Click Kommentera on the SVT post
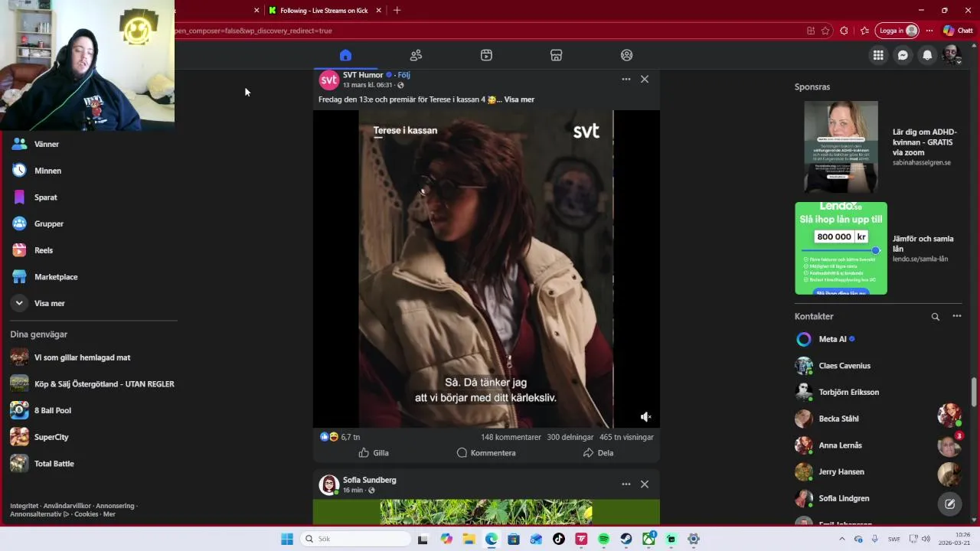 [x=486, y=453]
